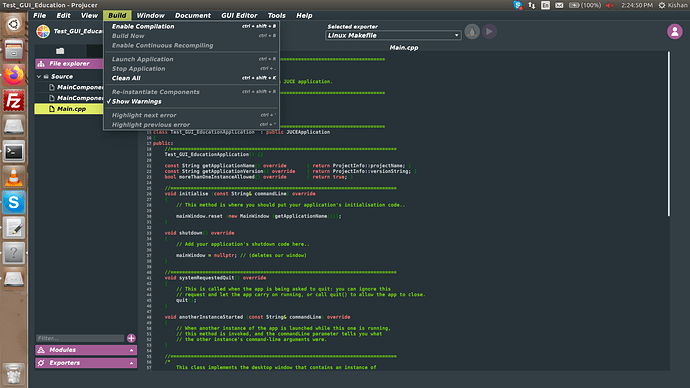
Task: Click the folder tab icon above File explorer
Action: coord(60,51)
